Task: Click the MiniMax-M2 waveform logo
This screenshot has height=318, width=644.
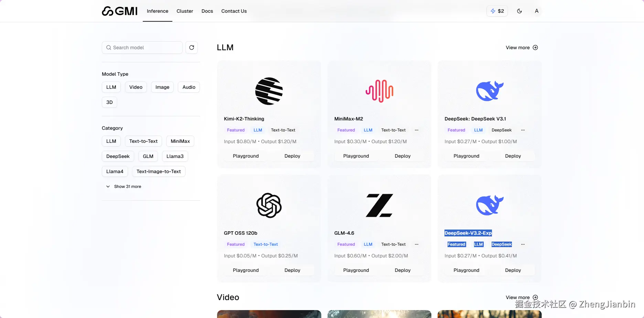Action: (379, 91)
